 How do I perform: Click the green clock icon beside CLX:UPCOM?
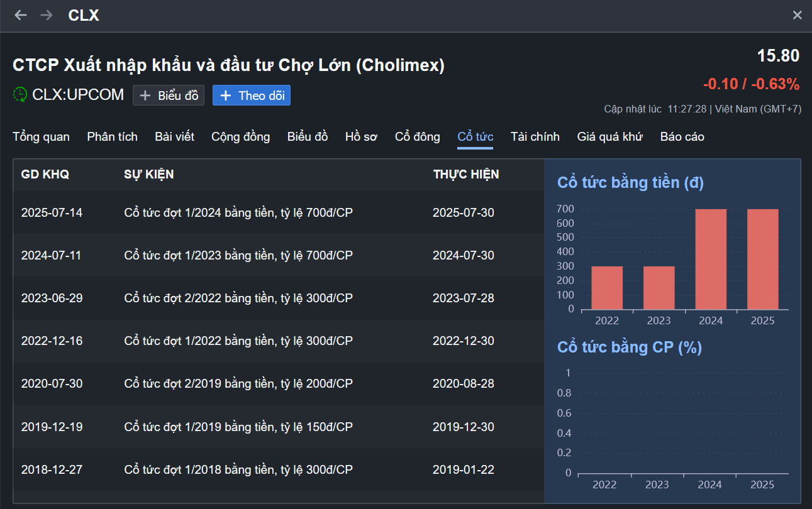[20, 95]
